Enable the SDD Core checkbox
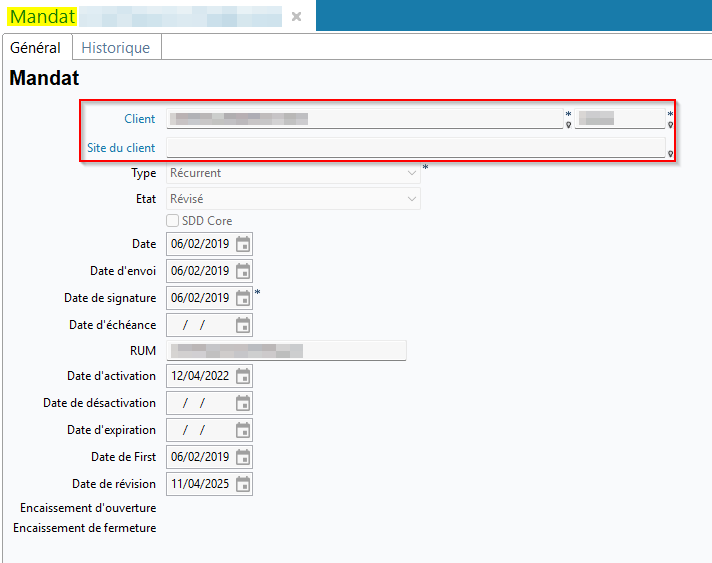Screen dimensions: 712x563 click(173, 221)
